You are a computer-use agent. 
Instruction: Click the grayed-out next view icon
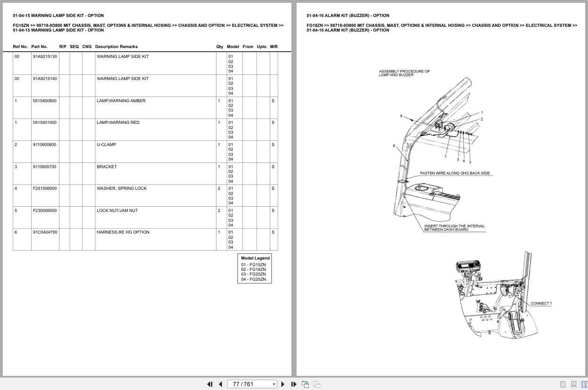tap(316, 384)
